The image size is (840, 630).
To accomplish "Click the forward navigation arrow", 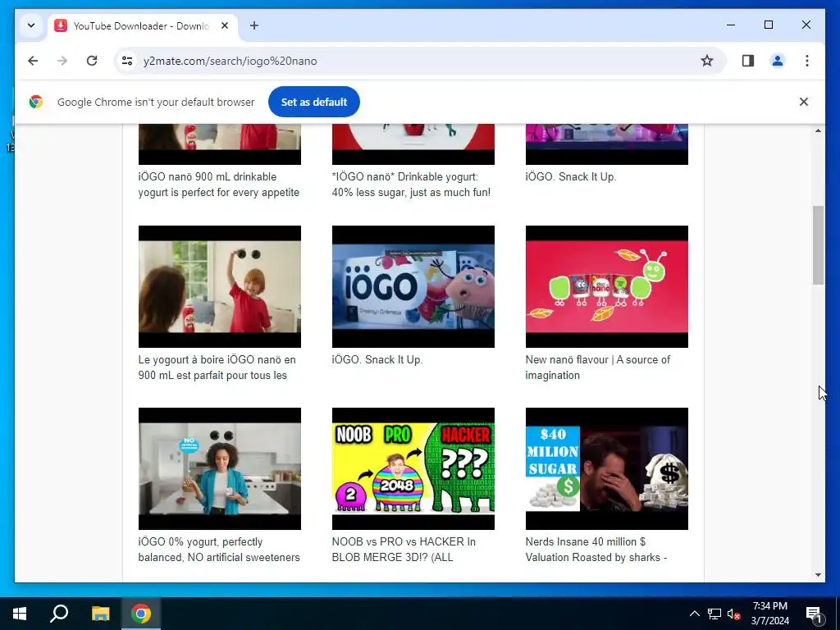I will (x=62, y=61).
